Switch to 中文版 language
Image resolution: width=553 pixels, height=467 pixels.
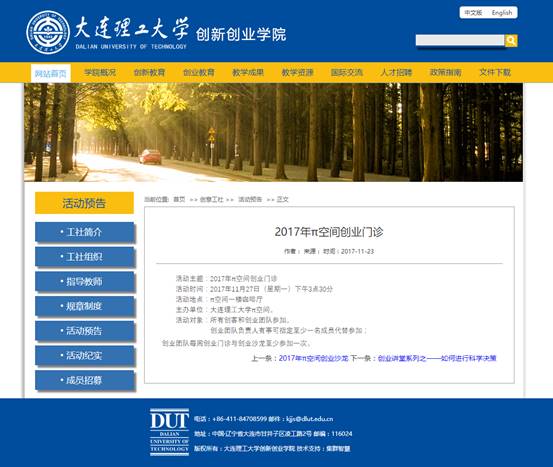473,13
